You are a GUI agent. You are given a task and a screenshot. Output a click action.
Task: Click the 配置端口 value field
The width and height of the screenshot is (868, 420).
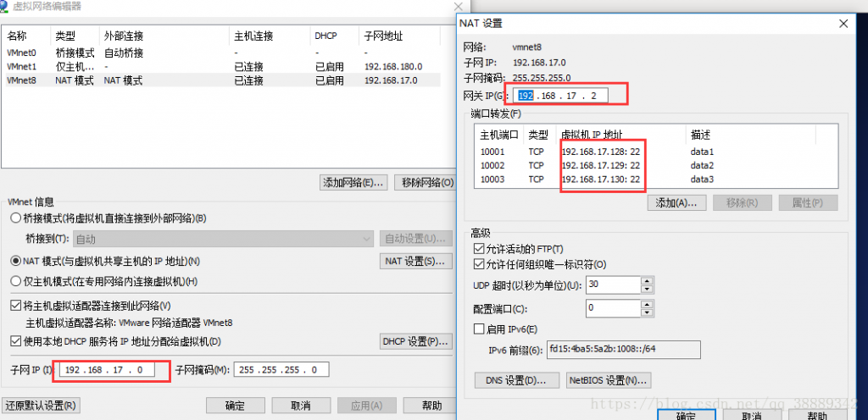[x=614, y=308]
